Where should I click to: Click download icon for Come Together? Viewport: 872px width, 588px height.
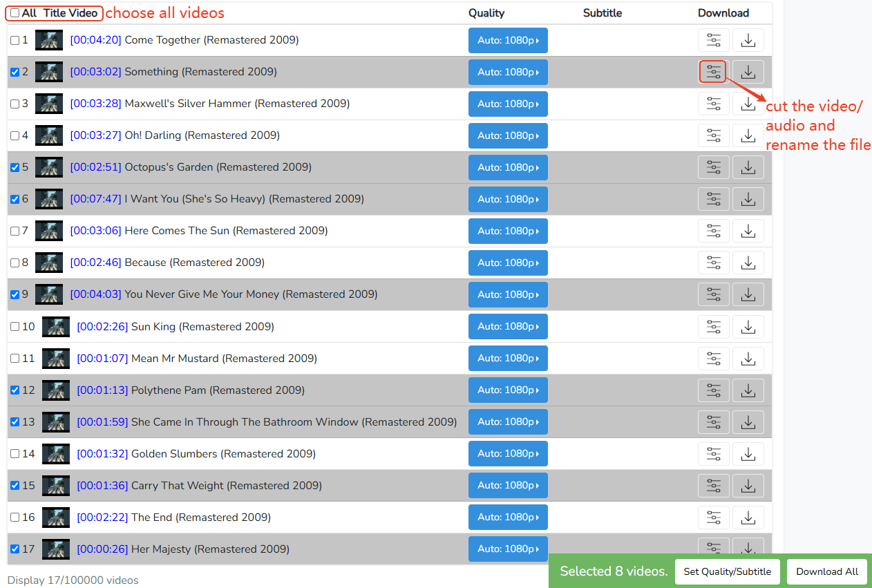[748, 41]
